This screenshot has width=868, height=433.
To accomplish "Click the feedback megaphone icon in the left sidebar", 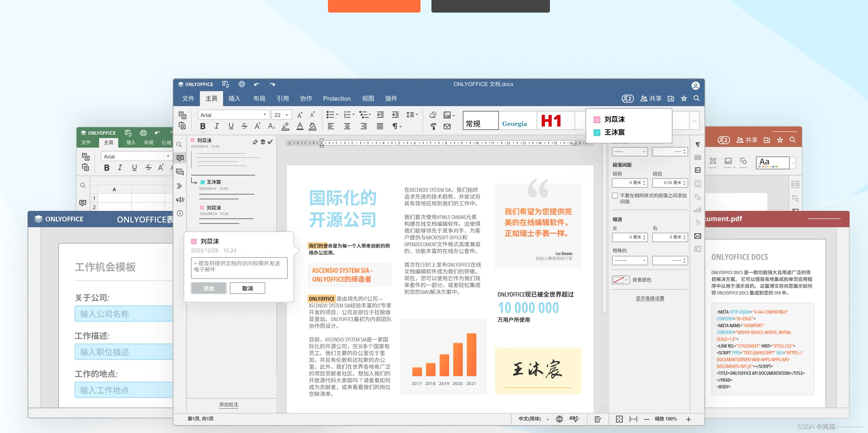I will click(180, 200).
